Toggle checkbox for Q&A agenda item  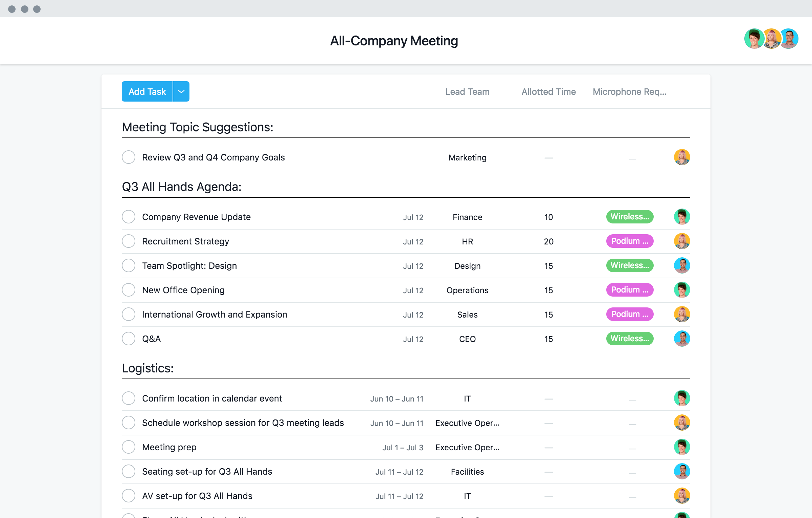tap(130, 339)
